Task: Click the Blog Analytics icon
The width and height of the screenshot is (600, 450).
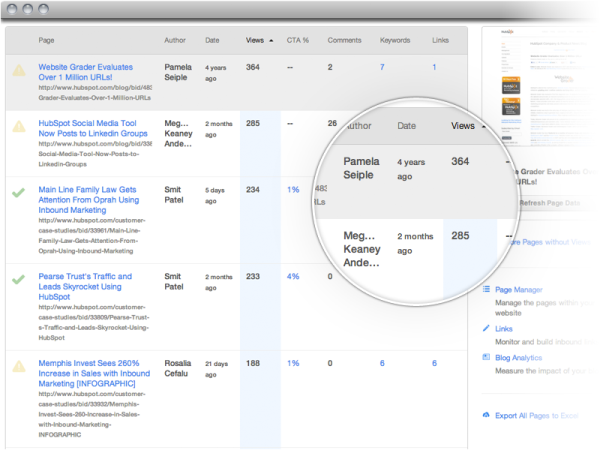Action: (487, 357)
